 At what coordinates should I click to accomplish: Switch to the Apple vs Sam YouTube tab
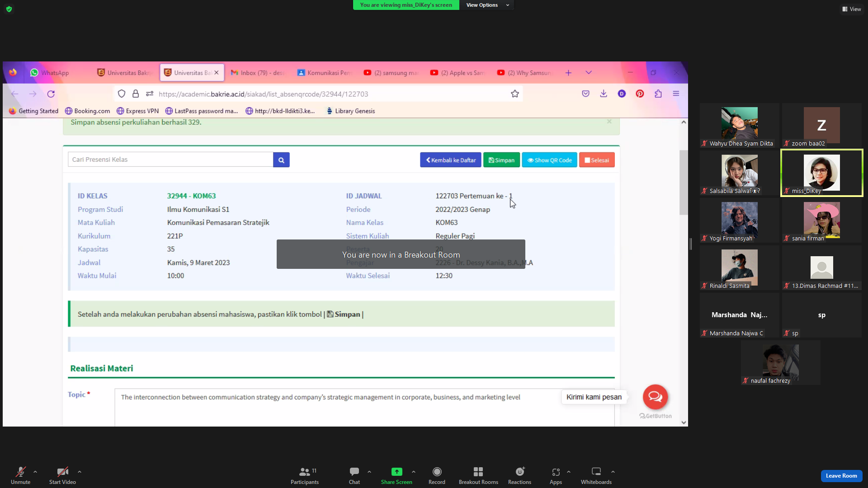(x=458, y=73)
